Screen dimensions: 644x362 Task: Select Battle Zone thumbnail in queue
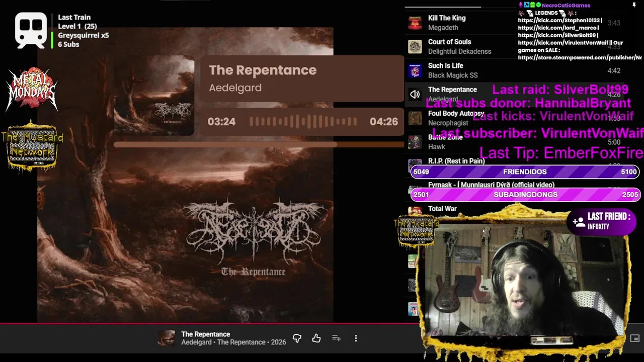tap(415, 142)
